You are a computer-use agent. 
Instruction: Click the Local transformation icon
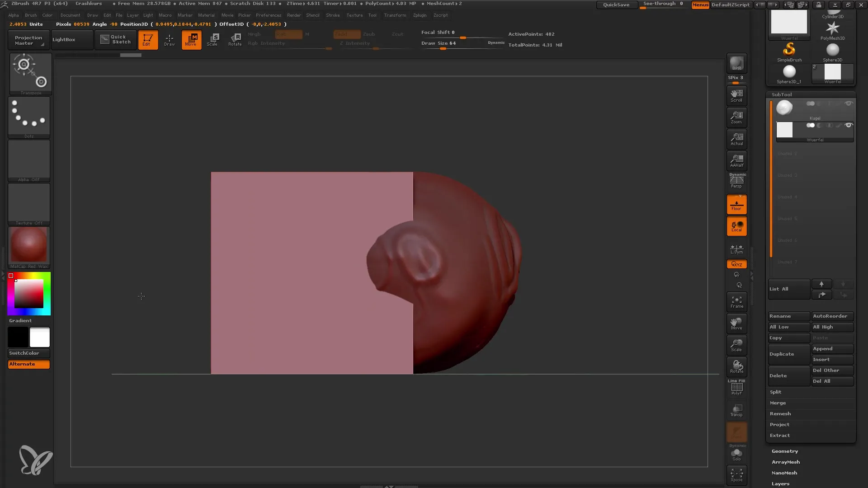pyautogui.click(x=736, y=226)
